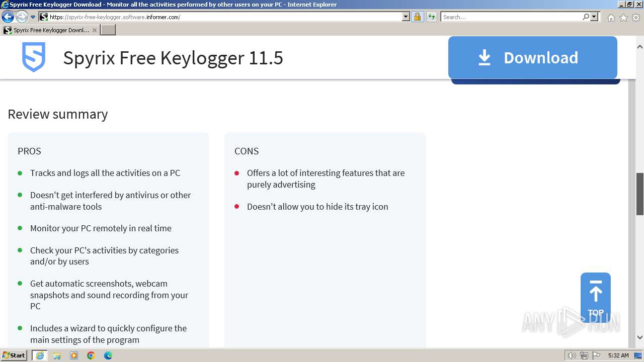Viewport: 644px width, 362px height.
Task: Click inside the Search box
Action: (511, 17)
